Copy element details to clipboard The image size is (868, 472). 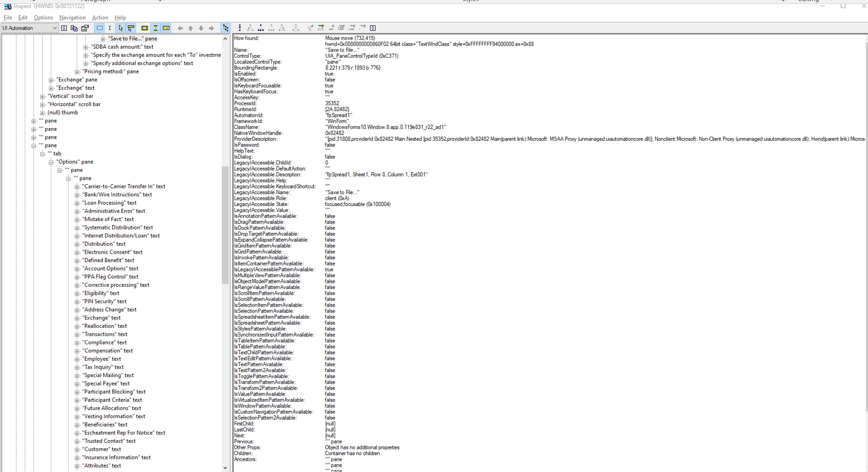click(74, 28)
